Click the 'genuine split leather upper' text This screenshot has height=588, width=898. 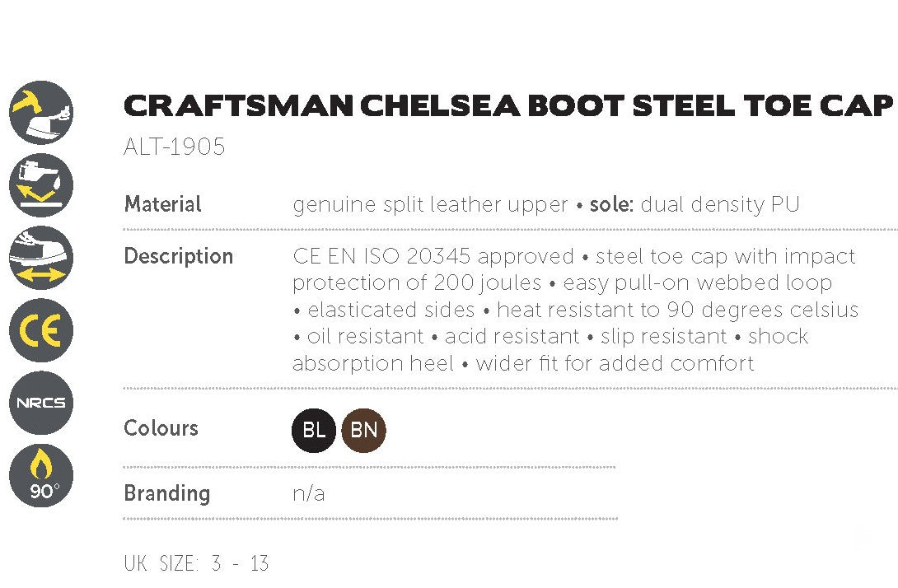[430, 204]
